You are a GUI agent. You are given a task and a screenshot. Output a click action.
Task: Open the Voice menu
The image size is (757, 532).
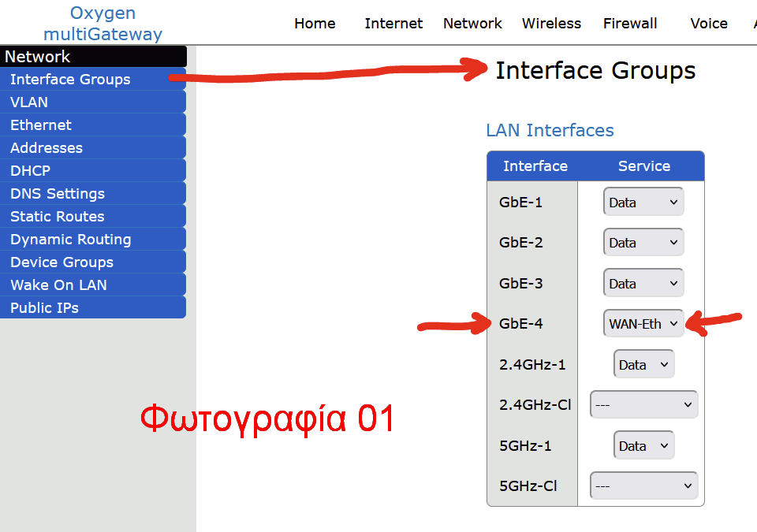(x=709, y=23)
